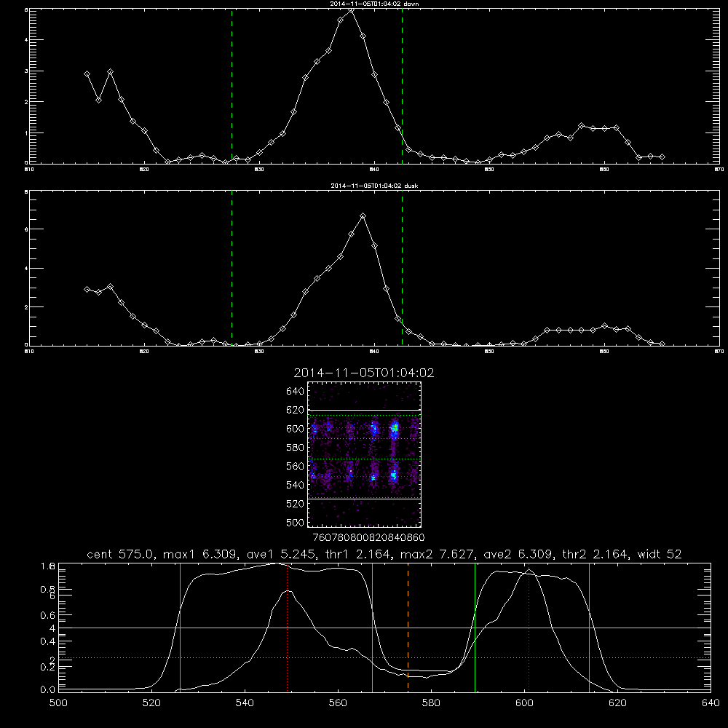Click the red dotted peak line near 601
This screenshot has width=728, height=728.
click(529, 627)
